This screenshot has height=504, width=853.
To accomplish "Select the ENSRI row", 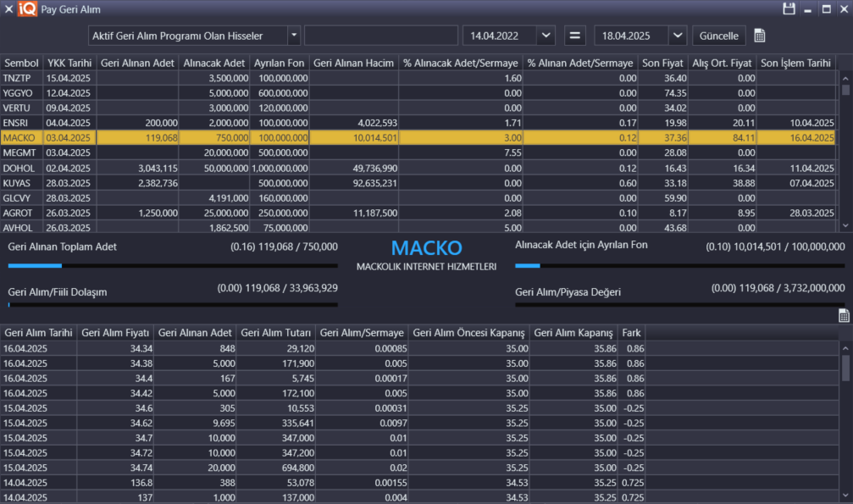I will 418,123.
